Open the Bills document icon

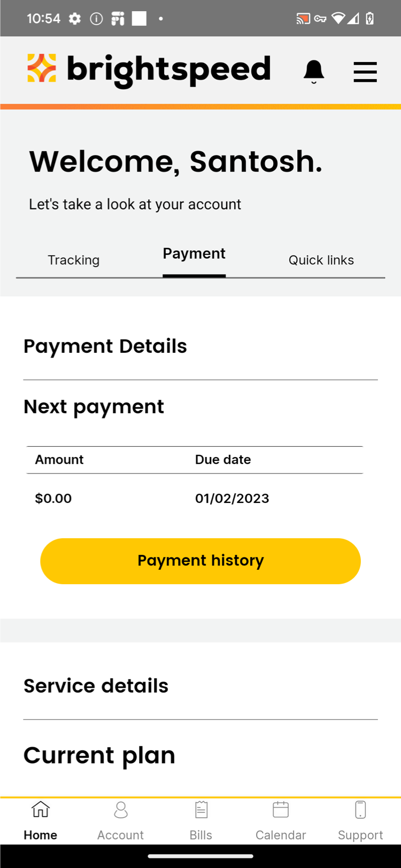click(x=201, y=810)
